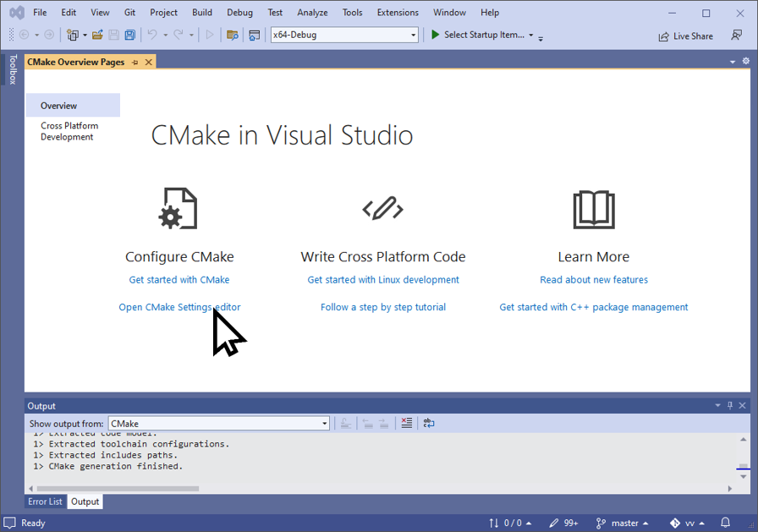Open toolbar overflow options arrow
Screen dimensions: 758x532
(541, 38)
